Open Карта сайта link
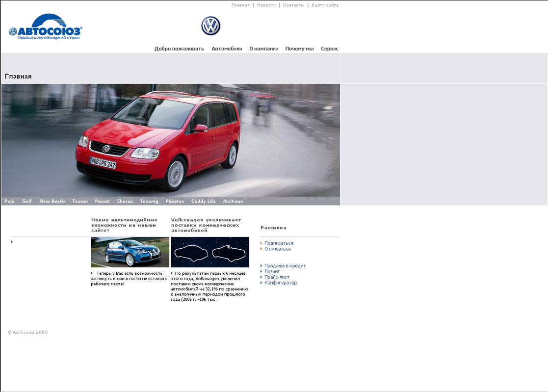Image resolution: width=548 pixels, height=392 pixels. [x=325, y=5]
